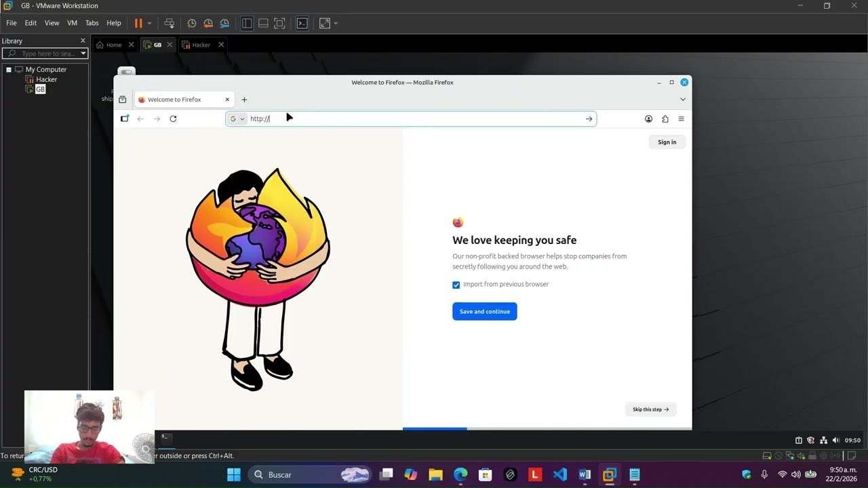Enter full screen mode icon in VMware
This screenshot has height=488, width=868.
click(x=279, y=23)
